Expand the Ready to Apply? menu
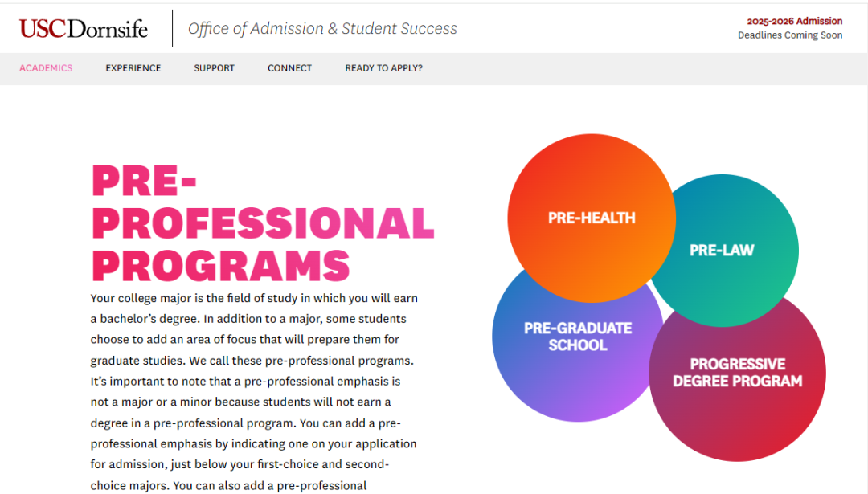This screenshot has width=868, height=494. 383,68
